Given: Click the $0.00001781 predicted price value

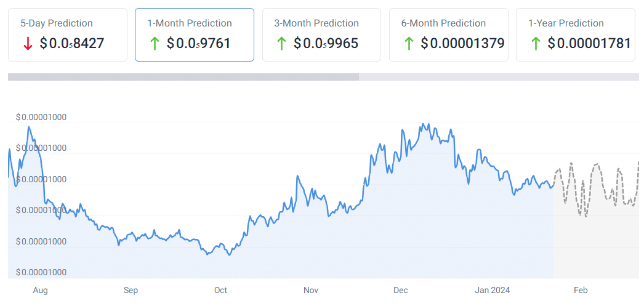Looking at the screenshot, I should click(589, 44).
